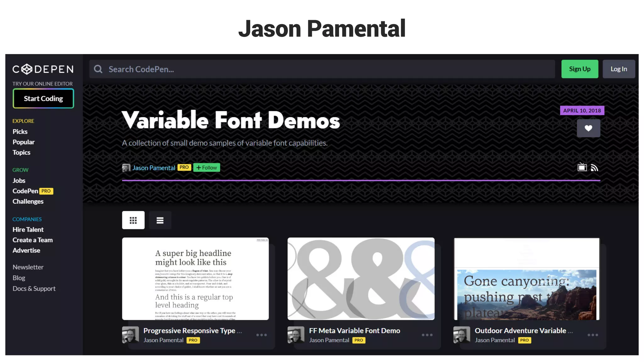Open Jason Pamental profile link in header

tap(154, 168)
